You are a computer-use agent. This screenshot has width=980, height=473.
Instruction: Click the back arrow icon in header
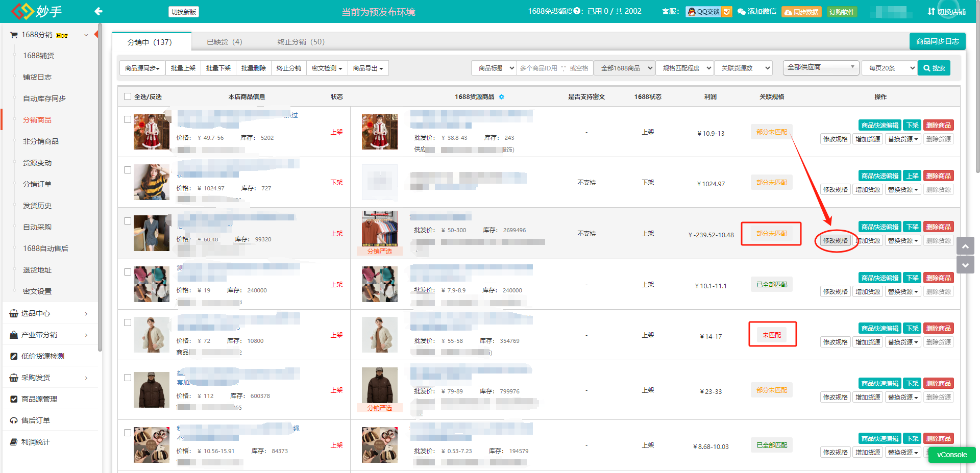pyautogui.click(x=99, y=11)
